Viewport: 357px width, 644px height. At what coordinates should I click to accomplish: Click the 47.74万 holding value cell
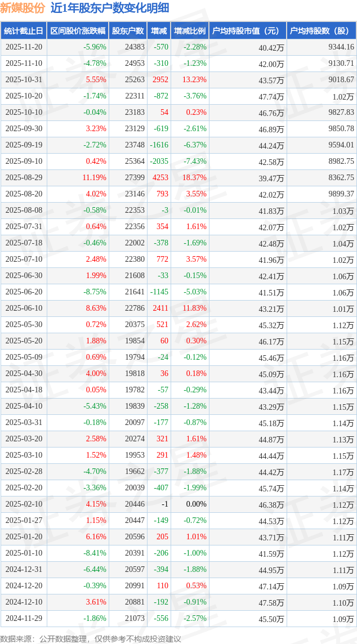coord(271,96)
